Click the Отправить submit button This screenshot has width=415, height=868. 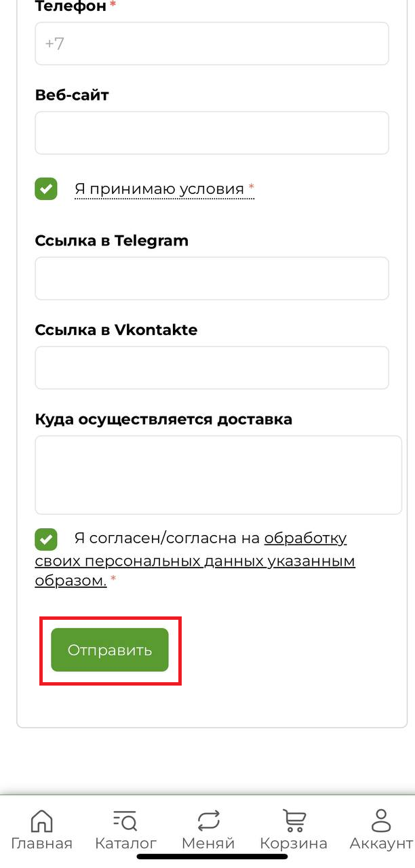[x=110, y=650]
